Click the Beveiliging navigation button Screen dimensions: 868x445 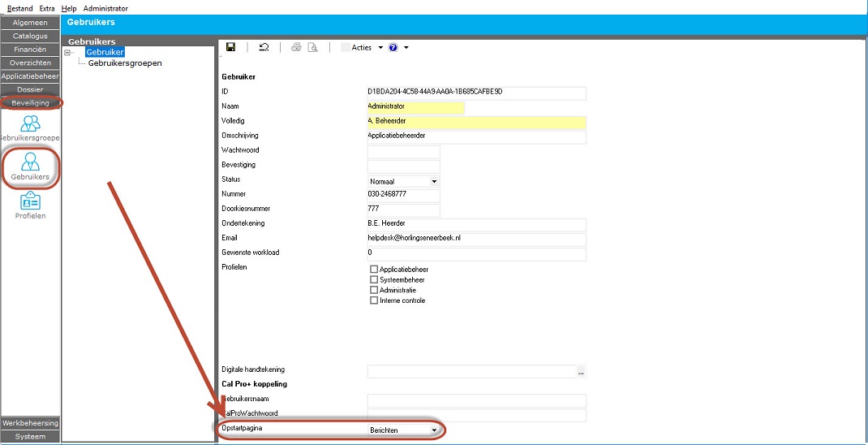(31, 103)
